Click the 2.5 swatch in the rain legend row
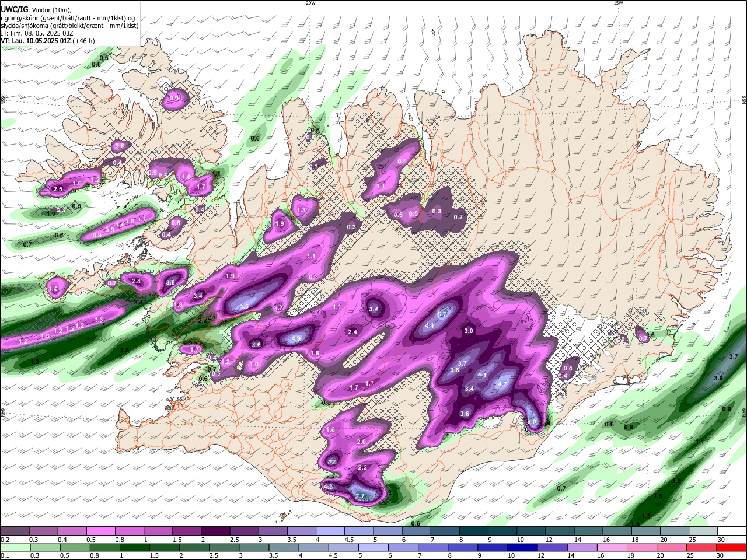This screenshot has width=747, height=560. 224,547
